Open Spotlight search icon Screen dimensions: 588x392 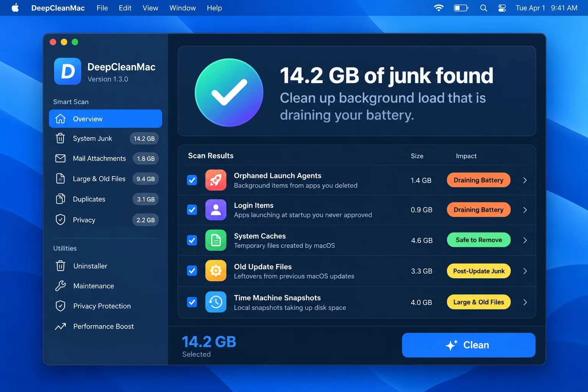[x=483, y=8]
